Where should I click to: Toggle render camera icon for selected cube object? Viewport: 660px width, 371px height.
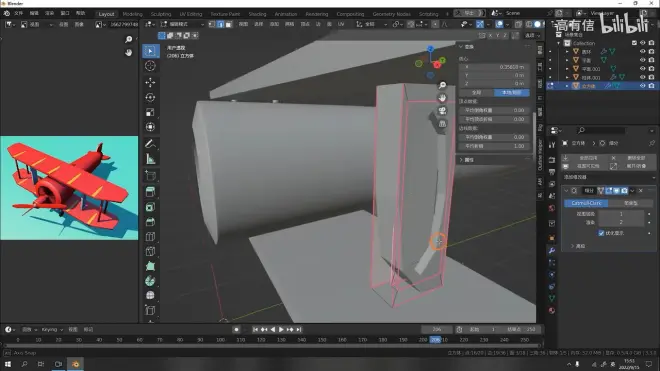click(x=651, y=86)
